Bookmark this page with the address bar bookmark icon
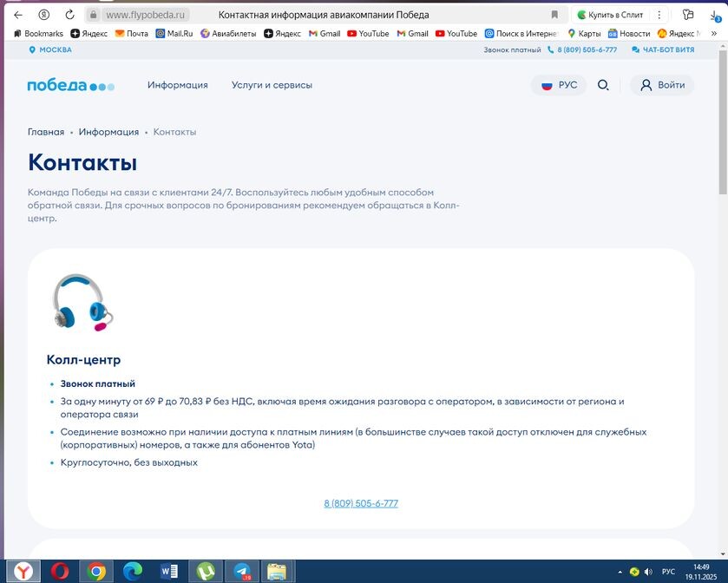This screenshot has height=583, width=728. pyautogui.click(x=554, y=15)
